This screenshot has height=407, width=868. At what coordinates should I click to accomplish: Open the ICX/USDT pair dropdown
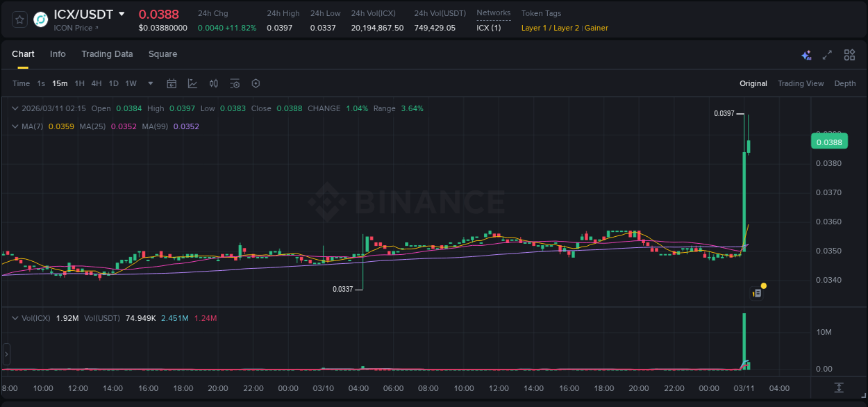click(122, 13)
